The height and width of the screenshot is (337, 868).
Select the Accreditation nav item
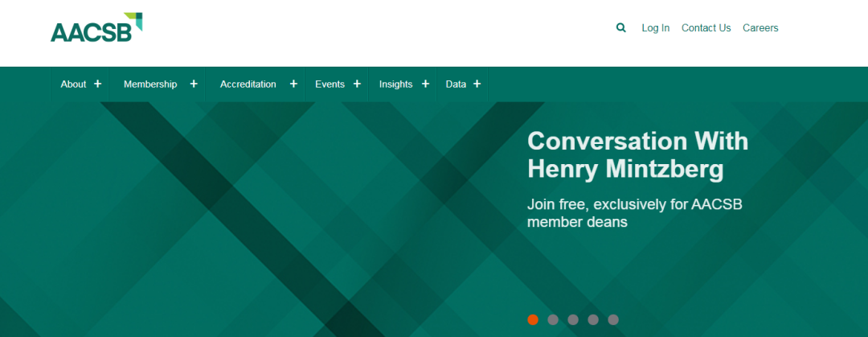248,84
